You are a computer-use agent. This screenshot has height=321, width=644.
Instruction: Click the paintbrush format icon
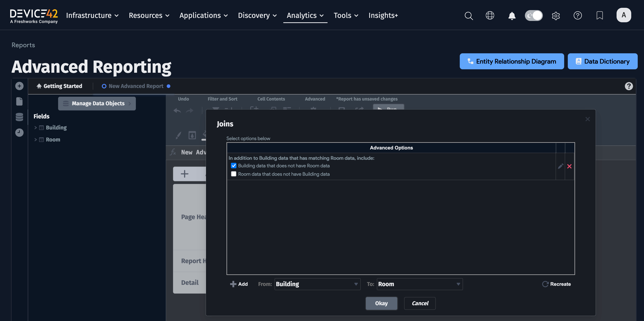pyautogui.click(x=178, y=135)
